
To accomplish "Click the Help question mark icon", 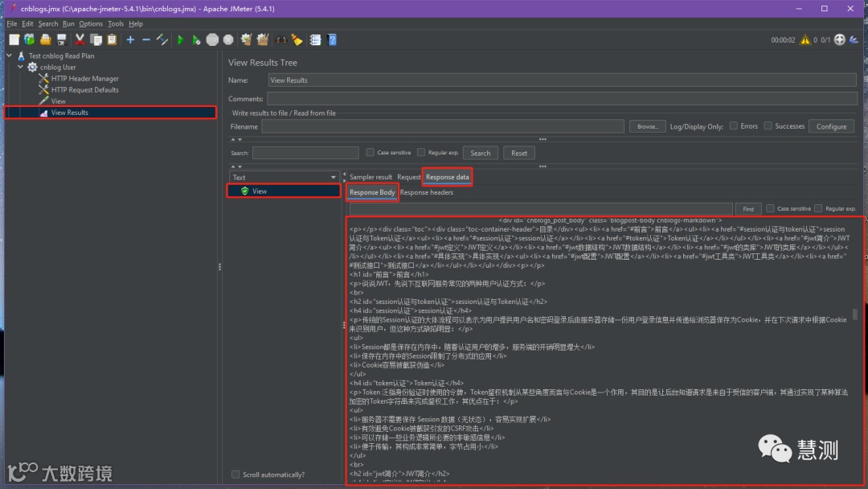I will point(332,39).
